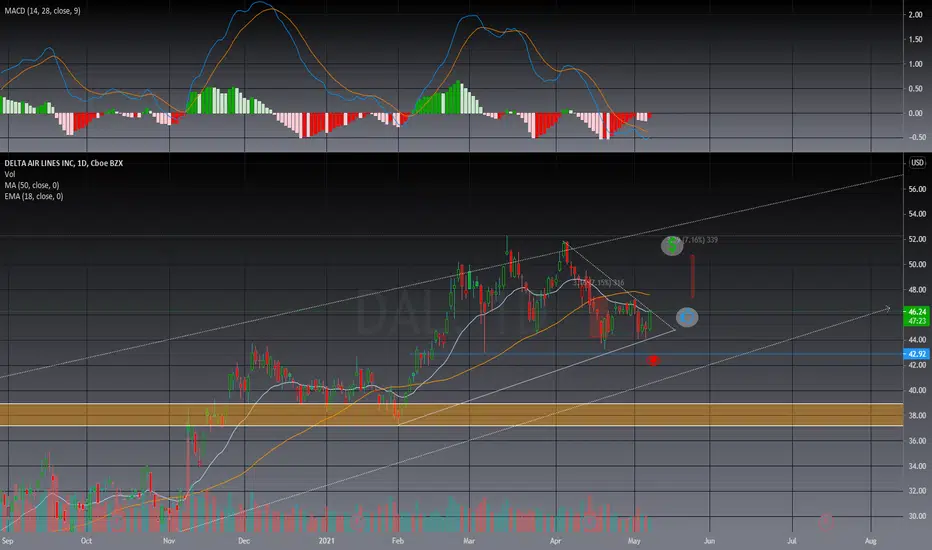This screenshot has height=550, width=932.
Task: Click the green 46.24 current price tag
Action: (917, 311)
